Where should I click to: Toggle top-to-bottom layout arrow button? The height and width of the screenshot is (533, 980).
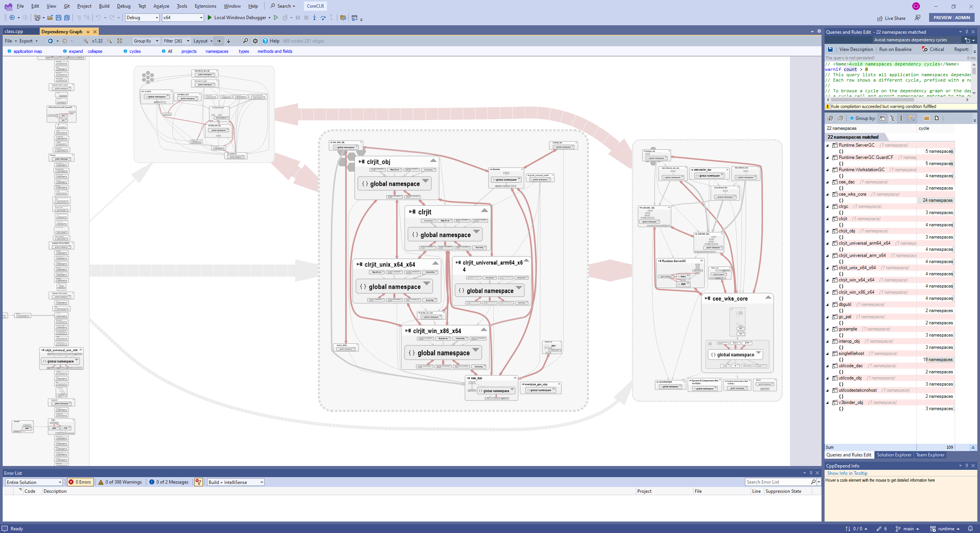229,41
